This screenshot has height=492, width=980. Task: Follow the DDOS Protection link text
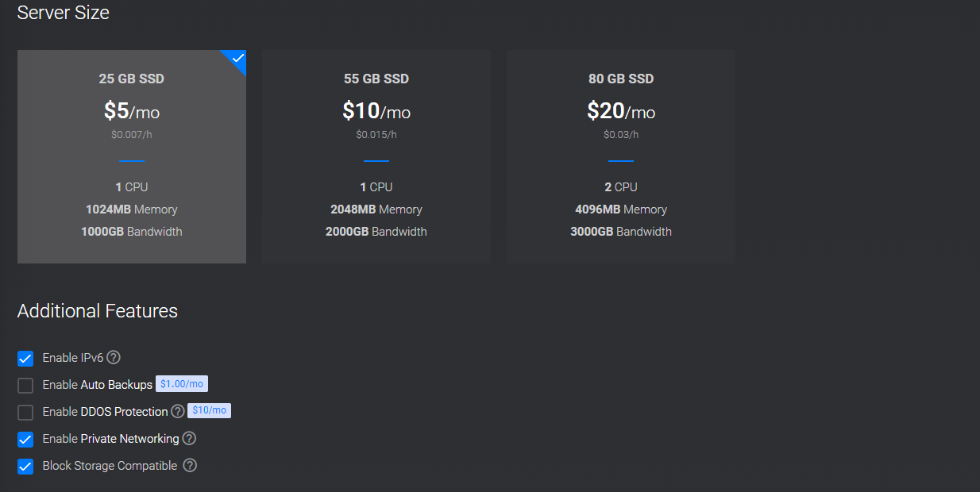(125, 412)
